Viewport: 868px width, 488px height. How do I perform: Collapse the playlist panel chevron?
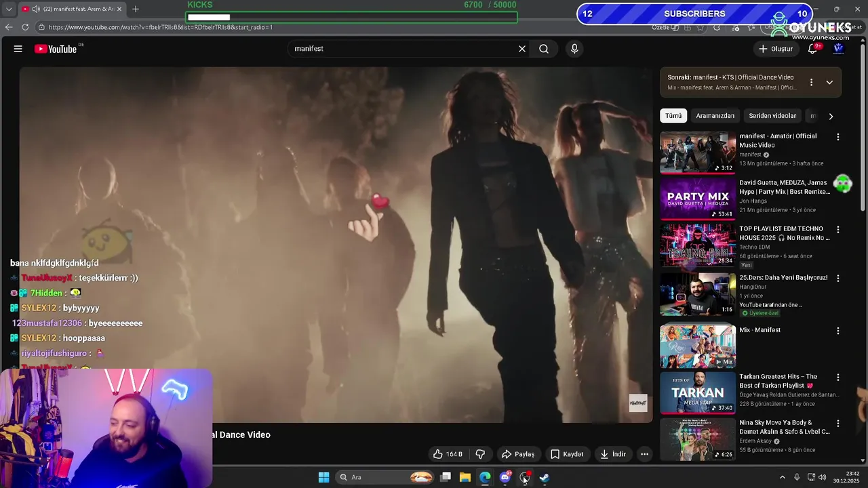(x=829, y=82)
